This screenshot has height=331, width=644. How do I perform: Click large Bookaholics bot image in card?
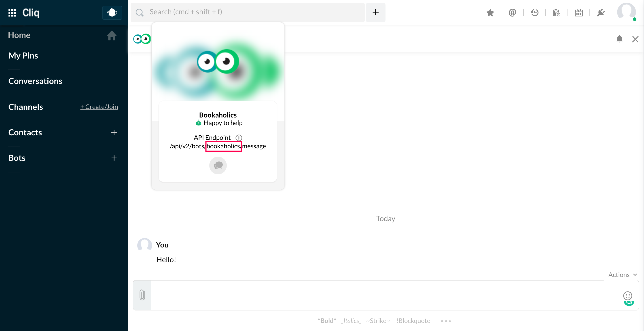point(218,61)
